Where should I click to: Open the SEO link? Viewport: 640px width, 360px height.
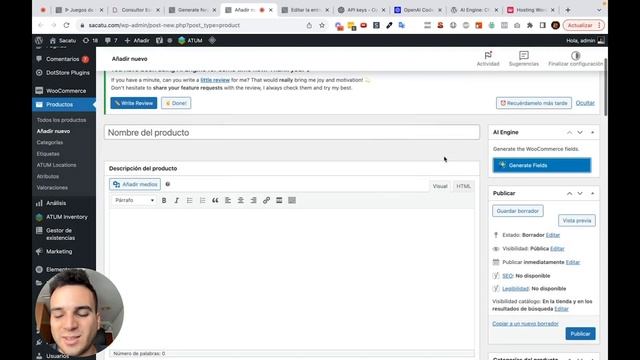tap(507, 276)
